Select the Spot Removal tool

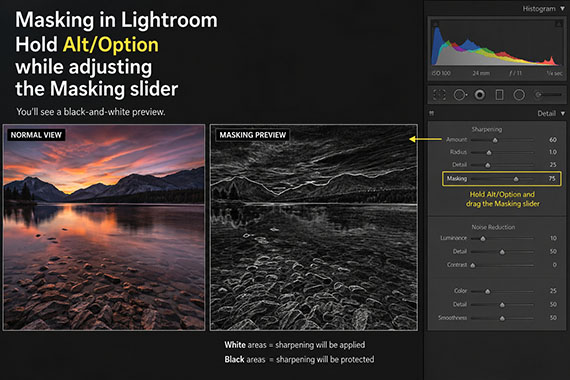click(x=460, y=95)
